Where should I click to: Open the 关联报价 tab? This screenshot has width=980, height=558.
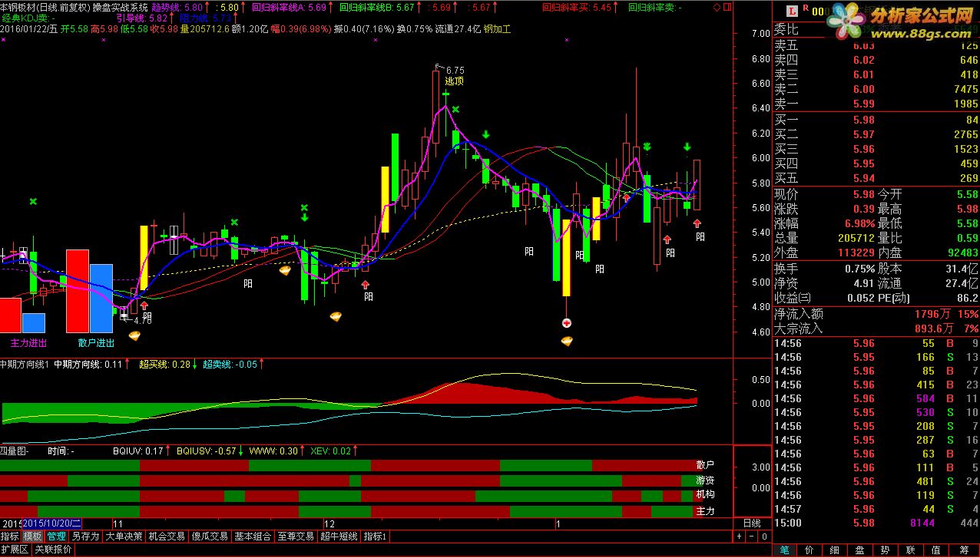click(x=53, y=550)
